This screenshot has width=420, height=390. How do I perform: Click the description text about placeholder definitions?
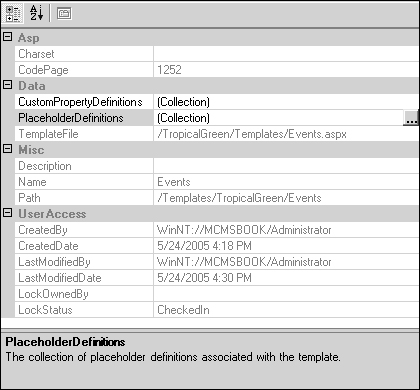point(173,357)
